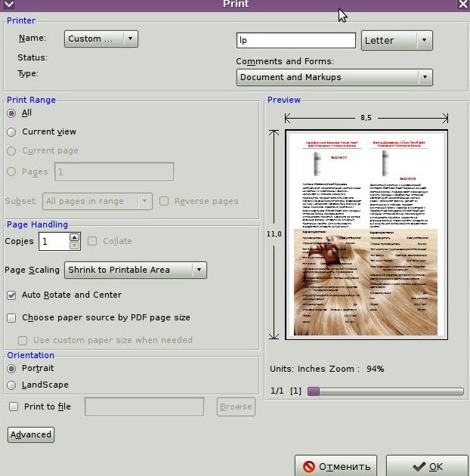Click the Advanced button
The width and height of the screenshot is (470, 476).
(31, 434)
